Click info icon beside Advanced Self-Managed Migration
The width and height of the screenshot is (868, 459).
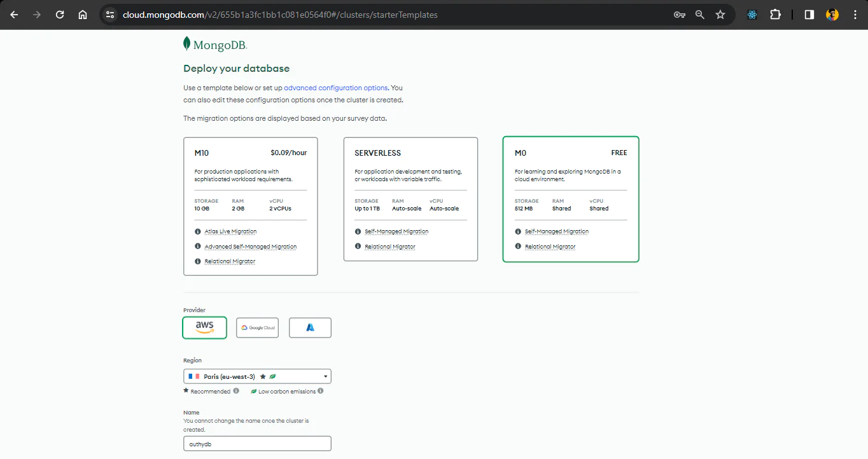tap(198, 246)
